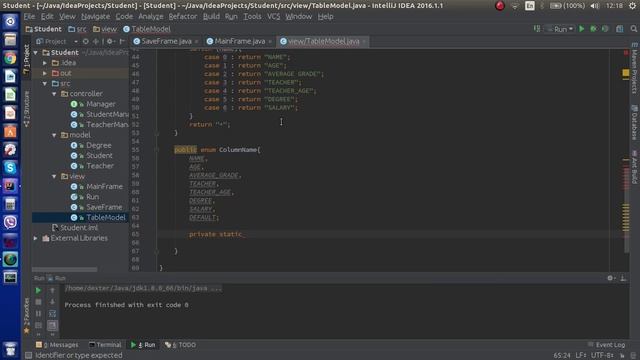Open the Messages tool window
Image resolution: width=640 pixels, height=360 pixels.
coord(57,345)
